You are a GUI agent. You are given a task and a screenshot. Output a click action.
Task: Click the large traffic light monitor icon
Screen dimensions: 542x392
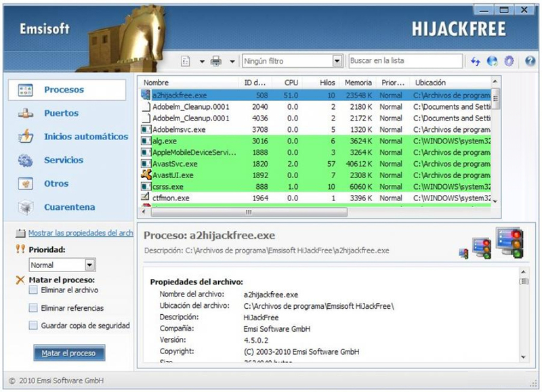click(509, 243)
